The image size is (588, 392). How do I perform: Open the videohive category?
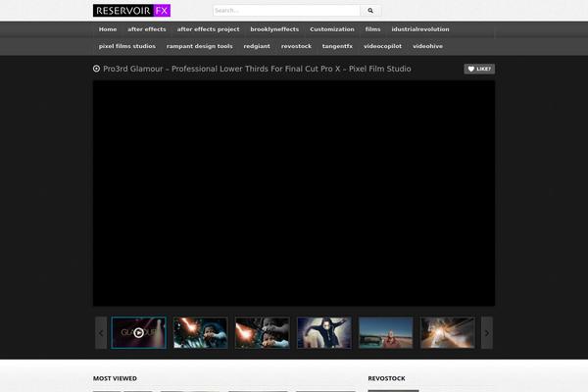tap(427, 46)
